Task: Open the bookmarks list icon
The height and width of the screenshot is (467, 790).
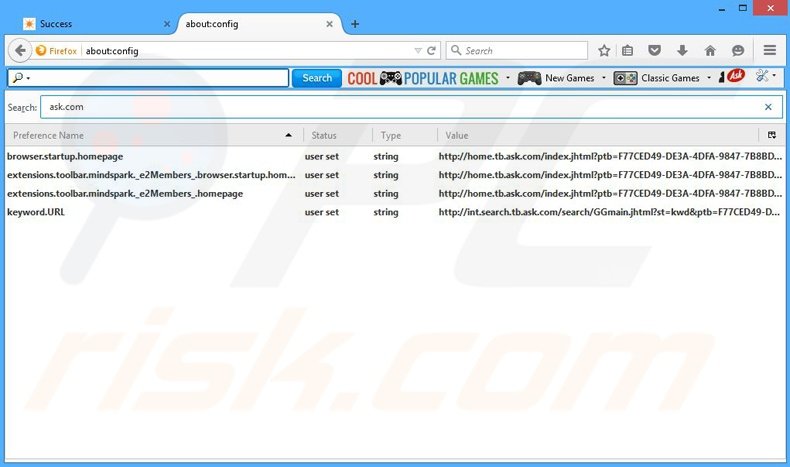Action: [x=627, y=50]
